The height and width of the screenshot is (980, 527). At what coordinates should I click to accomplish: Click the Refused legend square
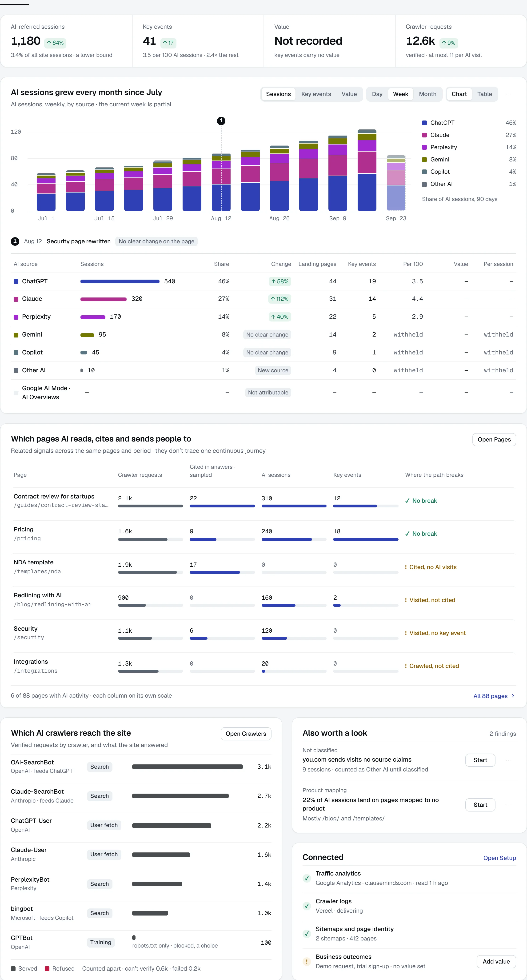[x=47, y=969]
